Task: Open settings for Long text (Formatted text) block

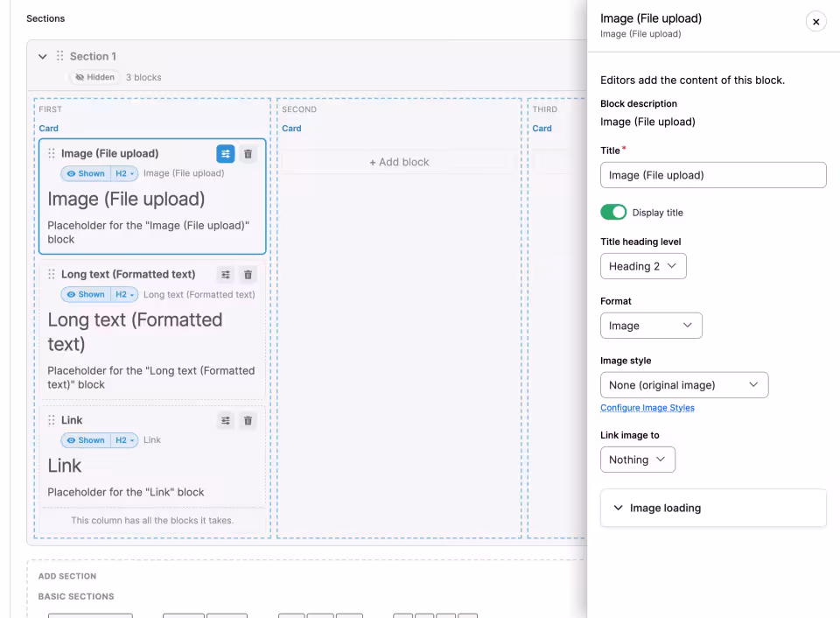Action: tap(226, 275)
